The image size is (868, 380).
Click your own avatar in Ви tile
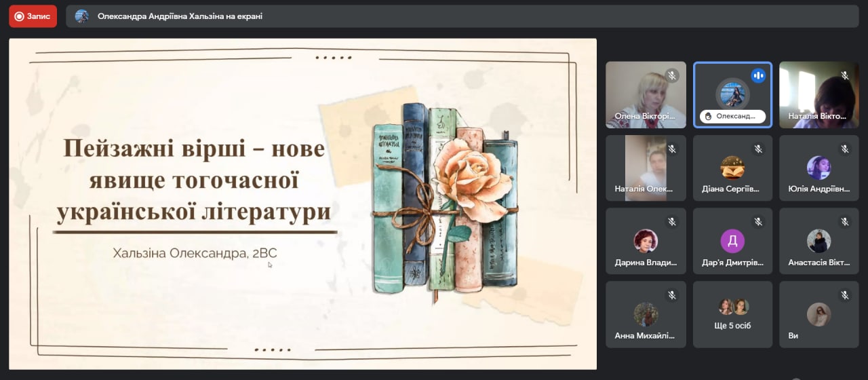click(x=819, y=314)
